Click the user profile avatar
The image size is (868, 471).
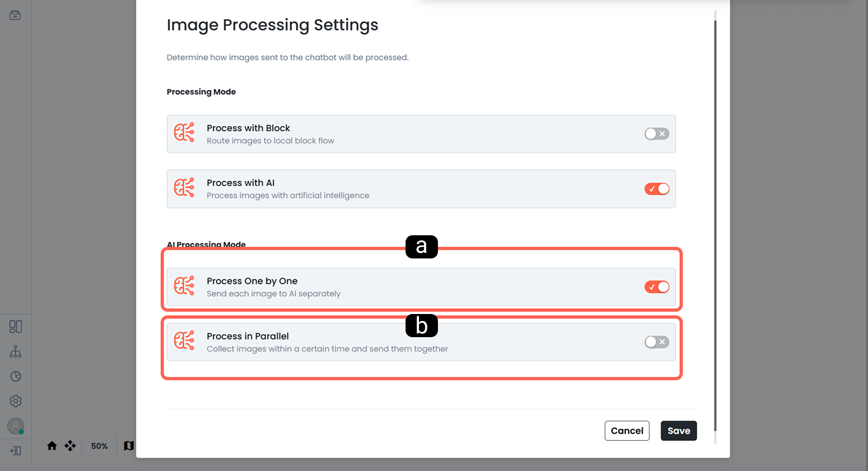point(15,426)
